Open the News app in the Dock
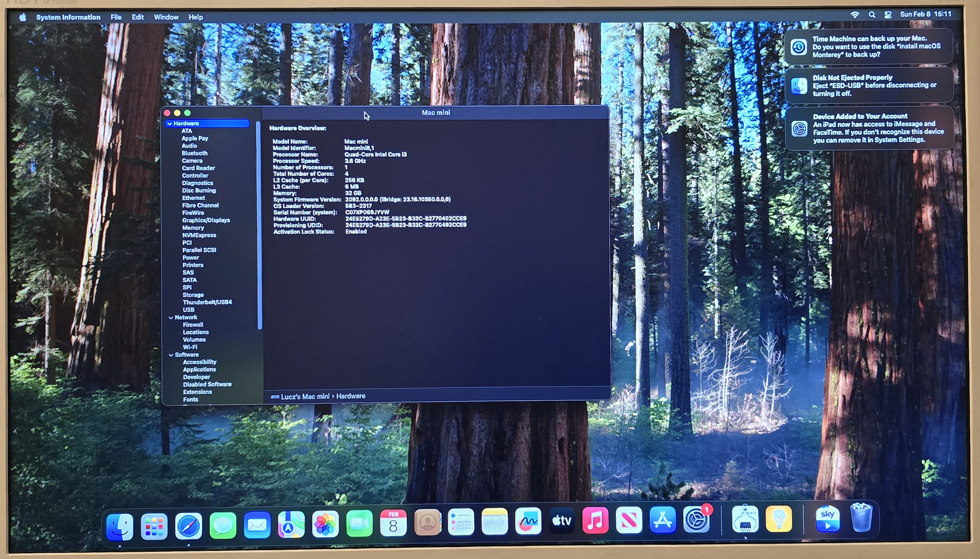Screen dimensions: 980x559 click(629, 520)
